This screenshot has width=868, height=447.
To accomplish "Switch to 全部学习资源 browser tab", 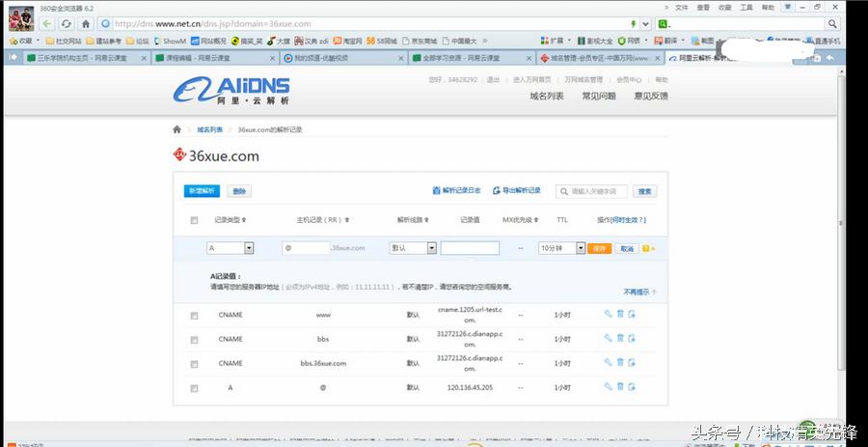I will [x=472, y=58].
